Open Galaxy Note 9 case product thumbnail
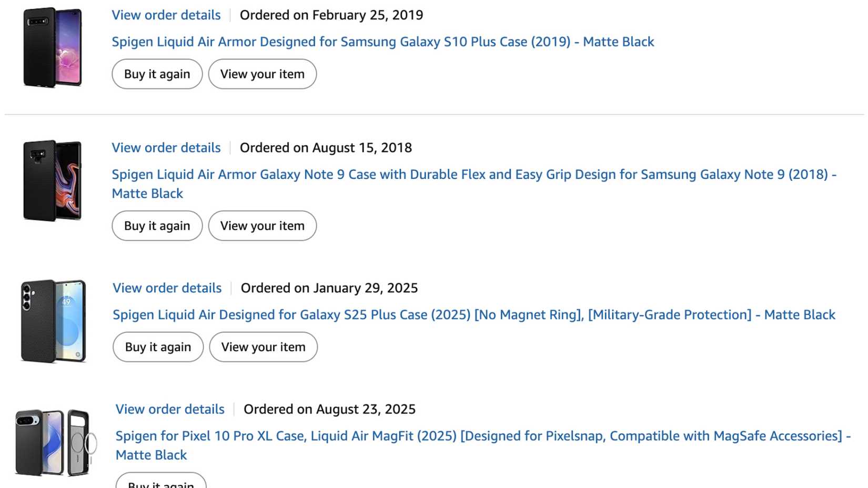Viewport: 868px width, 488px height. pyautogui.click(x=53, y=180)
